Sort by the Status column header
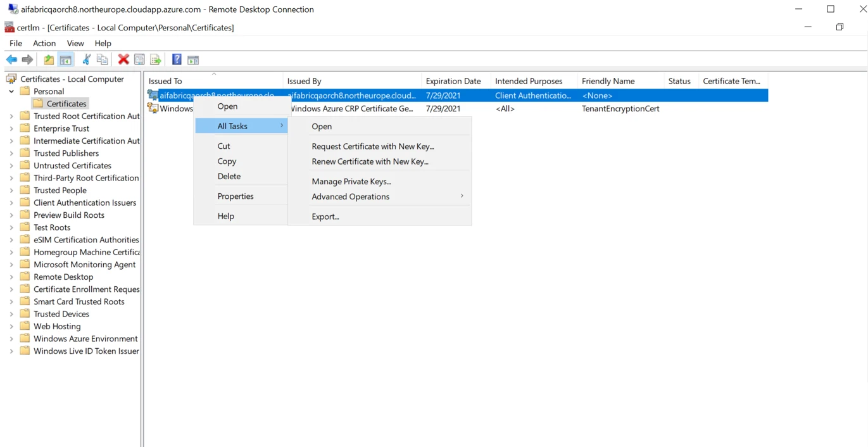Screen dimensions: 868x447 [681, 81]
